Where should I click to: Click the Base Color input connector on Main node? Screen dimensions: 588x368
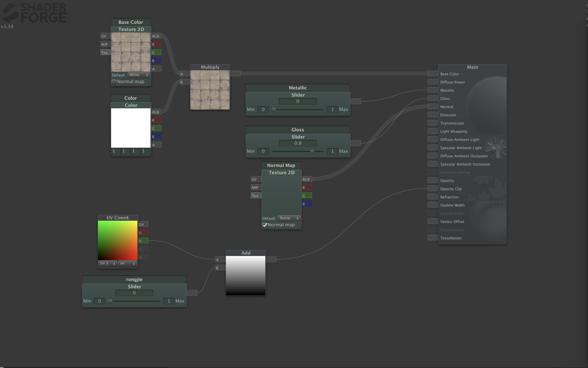433,74
